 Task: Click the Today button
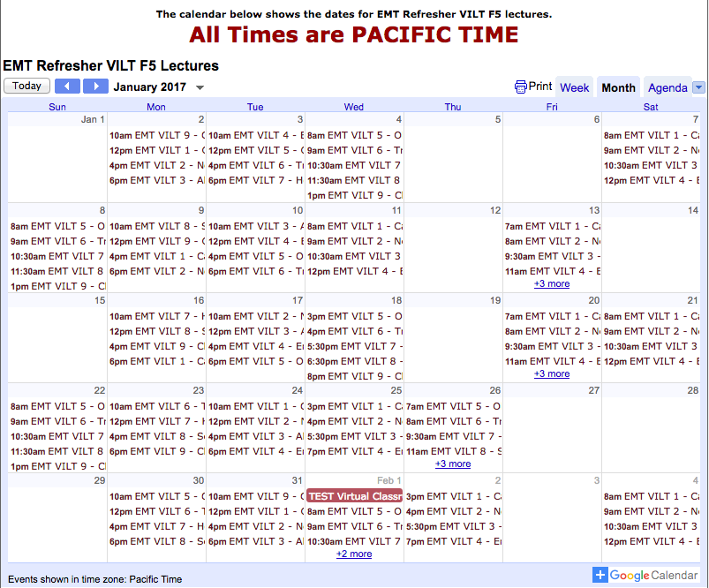[x=26, y=87]
